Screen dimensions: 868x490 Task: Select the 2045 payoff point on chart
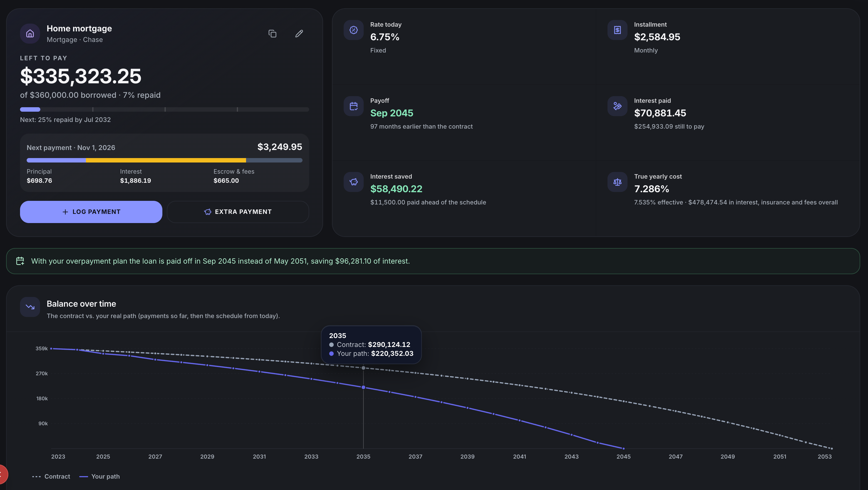623,448
